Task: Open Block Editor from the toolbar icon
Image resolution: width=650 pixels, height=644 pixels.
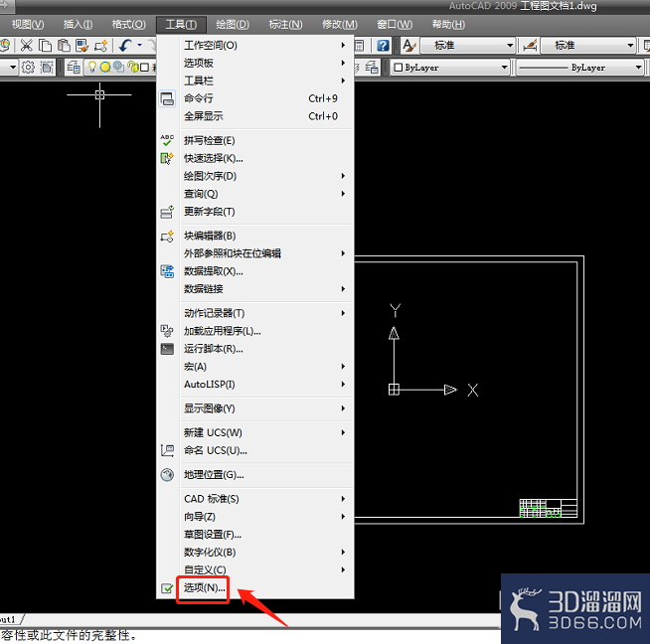Action: point(100,45)
